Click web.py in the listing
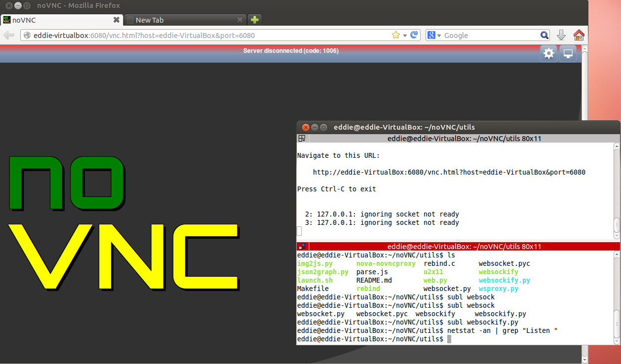The height and width of the screenshot is (364, 621). pyautogui.click(x=435, y=280)
